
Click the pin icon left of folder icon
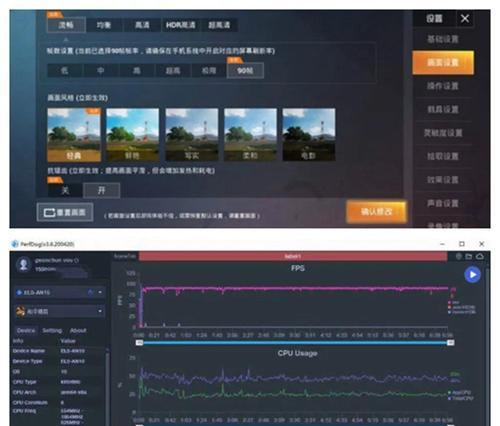click(x=459, y=256)
